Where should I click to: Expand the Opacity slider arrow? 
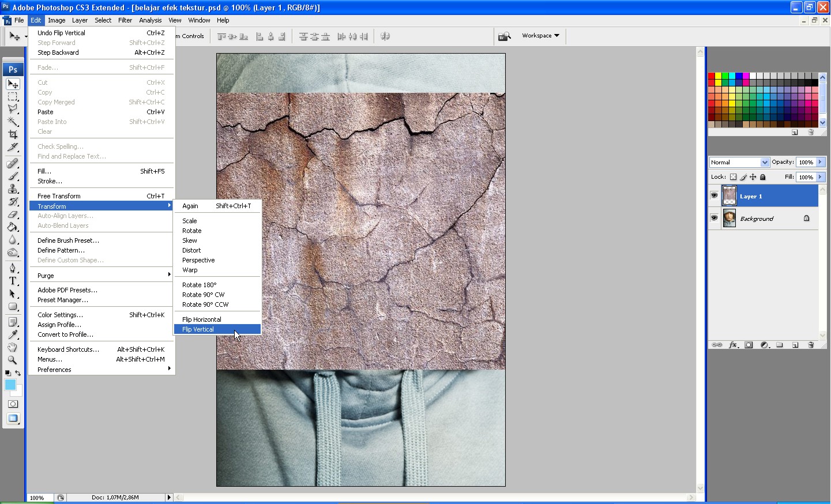tap(820, 163)
